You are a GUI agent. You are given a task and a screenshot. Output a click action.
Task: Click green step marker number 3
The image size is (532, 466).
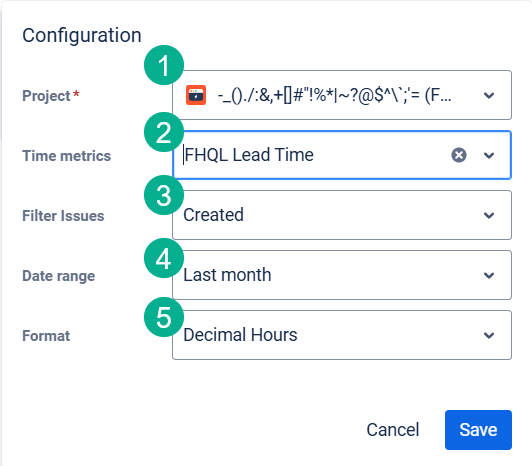(x=164, y=195)
